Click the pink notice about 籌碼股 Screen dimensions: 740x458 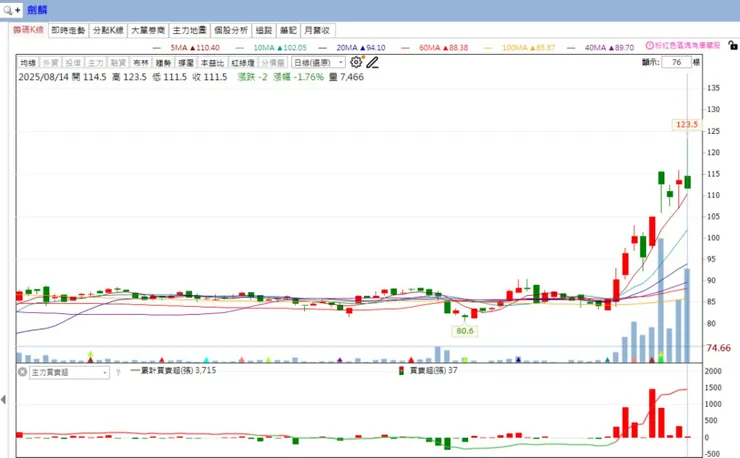(688, 45)
